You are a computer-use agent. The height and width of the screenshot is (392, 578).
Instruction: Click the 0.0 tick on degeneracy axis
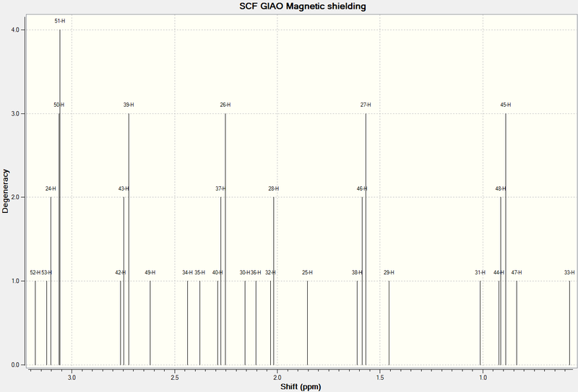point(15,365)
